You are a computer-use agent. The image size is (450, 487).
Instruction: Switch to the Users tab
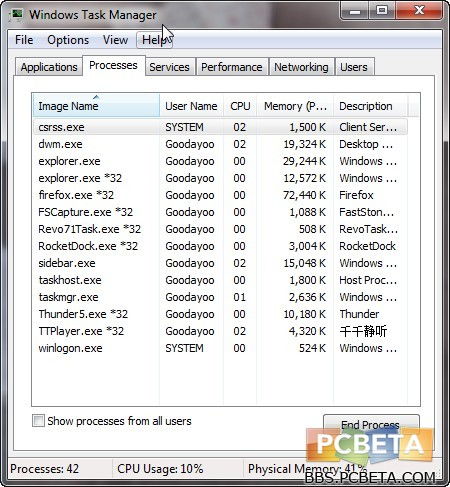[354, 67]
